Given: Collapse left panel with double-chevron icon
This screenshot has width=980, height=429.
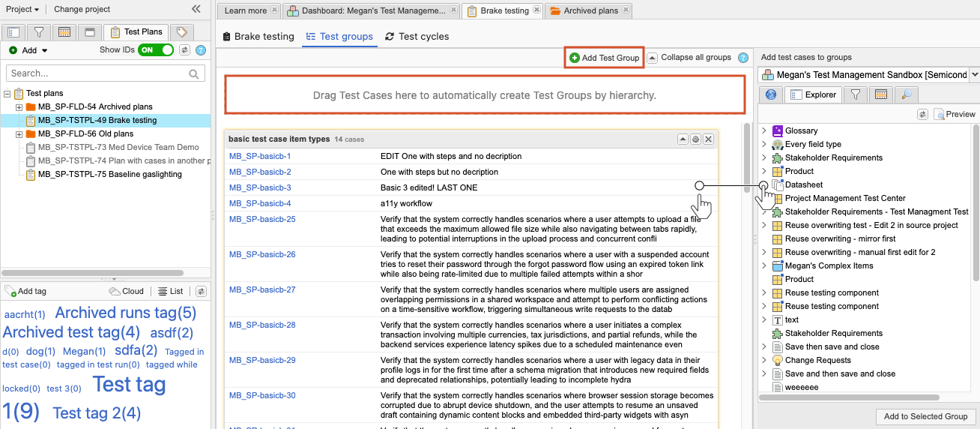Looking at the screenshot, I should point(196,9).
